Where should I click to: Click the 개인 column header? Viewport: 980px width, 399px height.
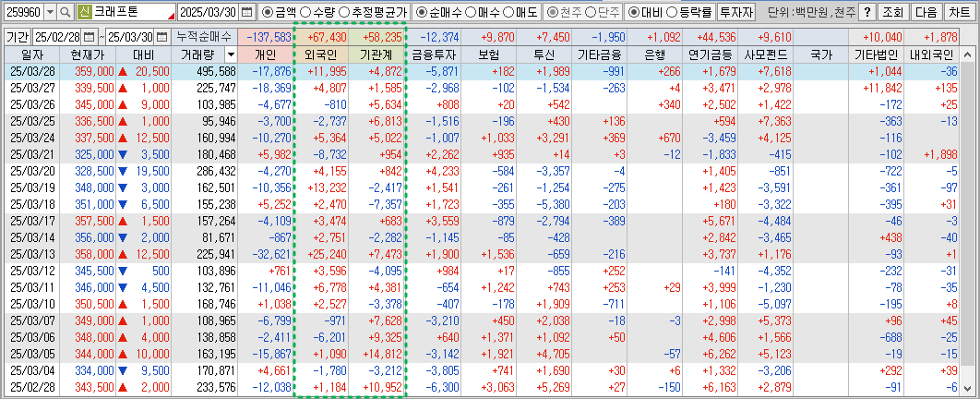265,55
